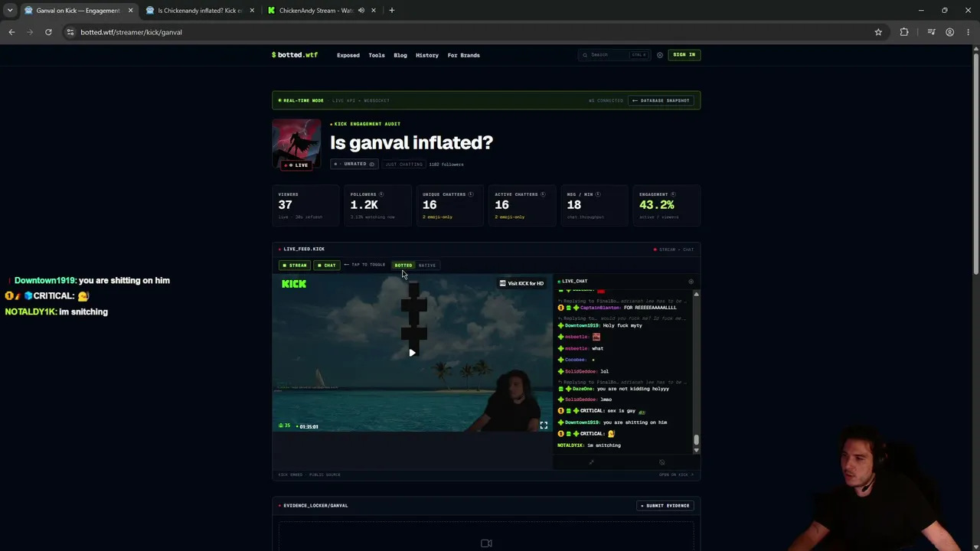Click the 43.2% engagement value
The image size is (980, 551).
click(x=657, y=205)
